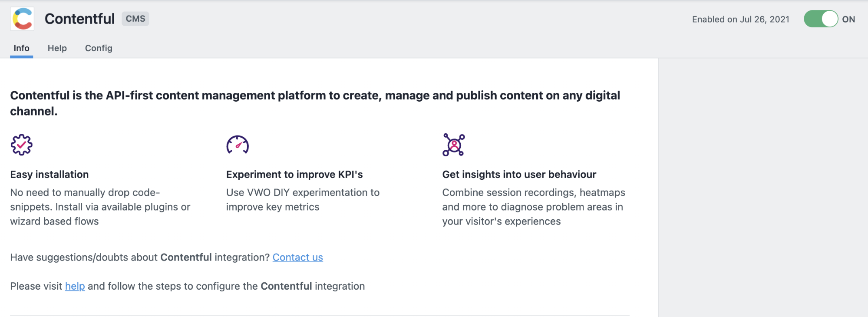
Task: Click the Contentful logo icon
Action: 22,19
